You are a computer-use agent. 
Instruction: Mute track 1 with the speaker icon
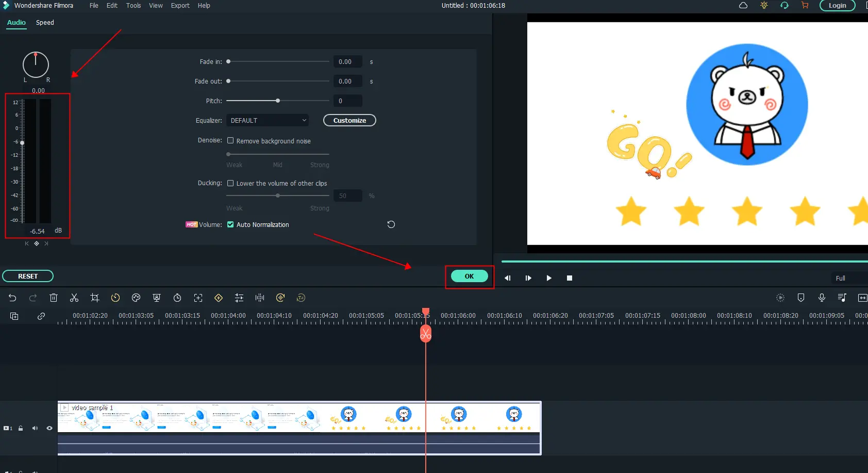35,428
